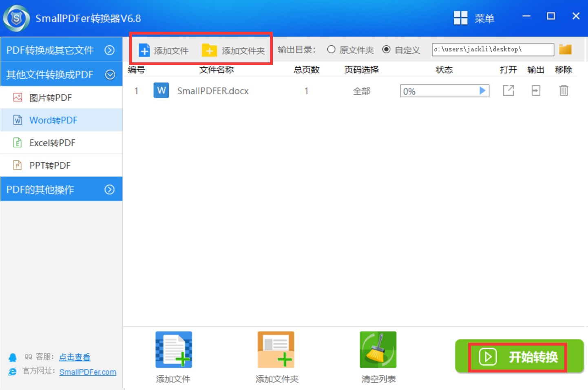
Task: Expand PDF转换成其它文件 section
Action: tap(61, 50)
